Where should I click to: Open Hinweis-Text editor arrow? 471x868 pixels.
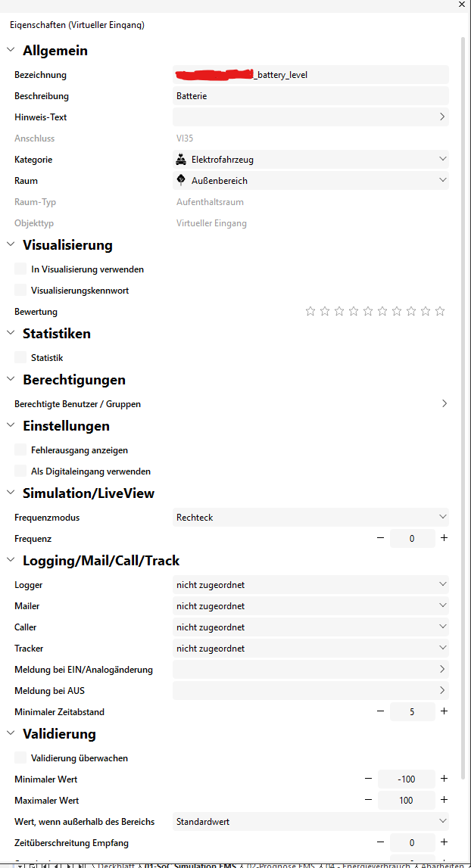tap(442, 117)
